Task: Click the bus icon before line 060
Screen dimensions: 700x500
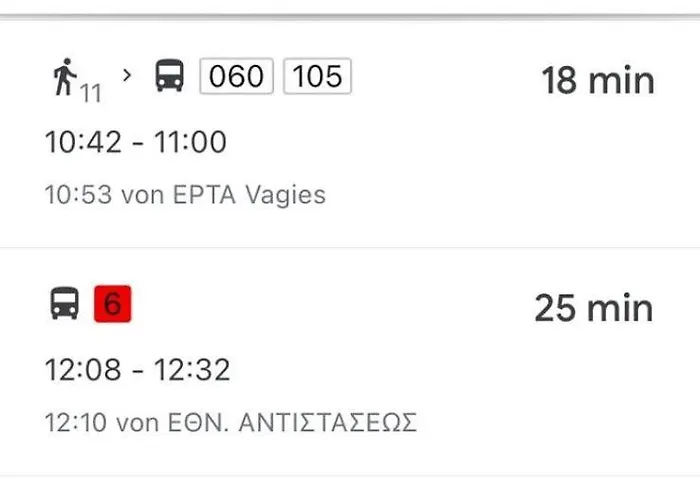Action: click(169, 76)
